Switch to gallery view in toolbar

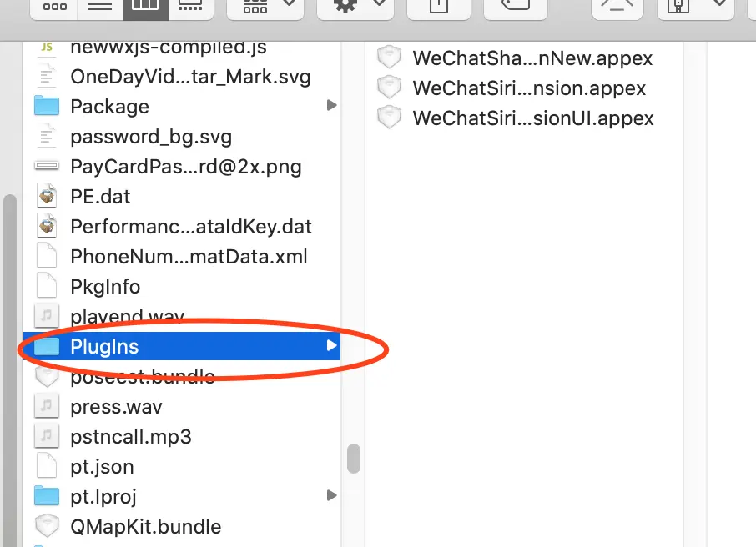(190, 7)
